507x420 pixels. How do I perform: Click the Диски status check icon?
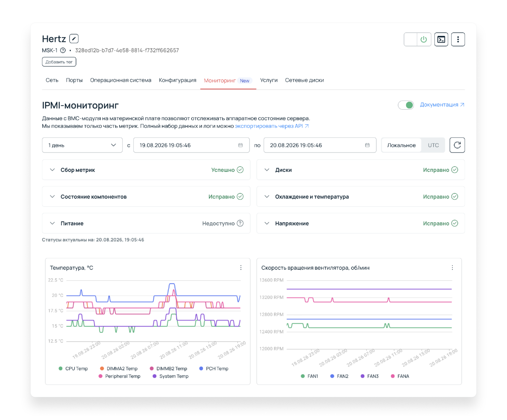point(454,170)
